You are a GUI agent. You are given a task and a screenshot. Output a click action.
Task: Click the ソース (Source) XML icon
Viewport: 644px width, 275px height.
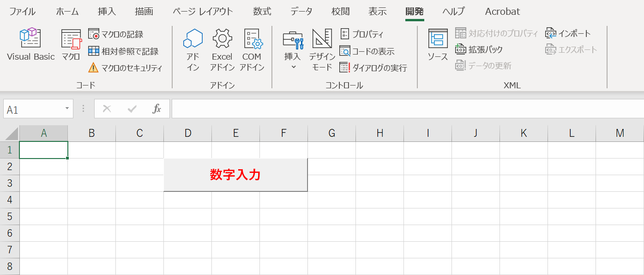(x=437, y=44)
